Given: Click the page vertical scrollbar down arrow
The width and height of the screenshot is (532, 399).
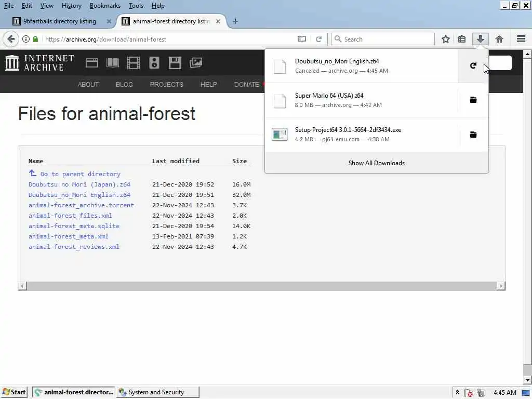Looking at the screenshot, I should pos(527,380).
